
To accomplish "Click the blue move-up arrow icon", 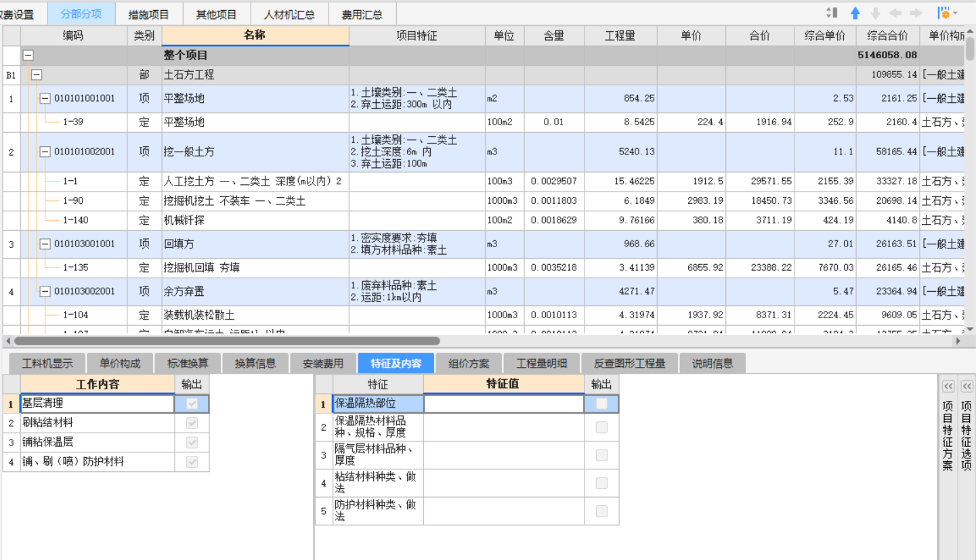I will click(855, 13).
